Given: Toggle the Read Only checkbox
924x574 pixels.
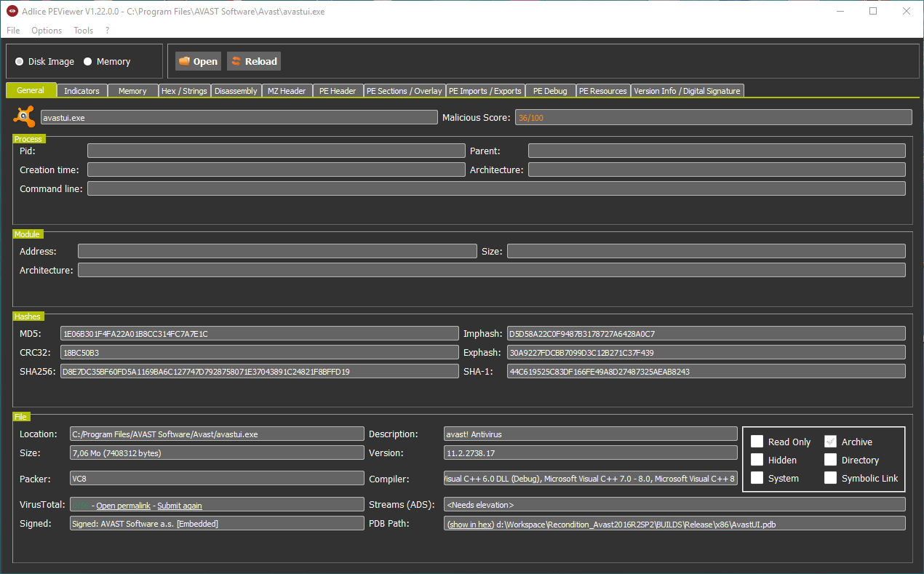Looking at the screenshot, I should [x=757, y=442].
